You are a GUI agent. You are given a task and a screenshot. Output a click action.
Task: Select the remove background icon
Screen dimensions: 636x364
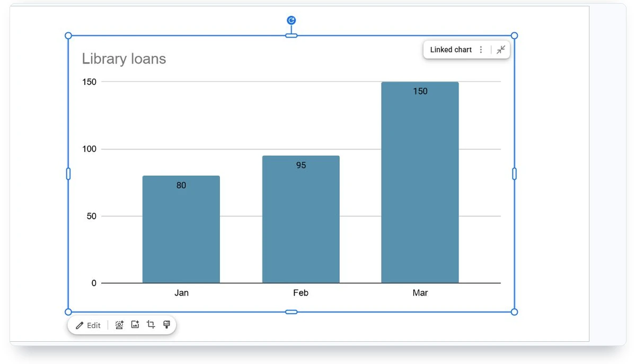coord(119,325)
